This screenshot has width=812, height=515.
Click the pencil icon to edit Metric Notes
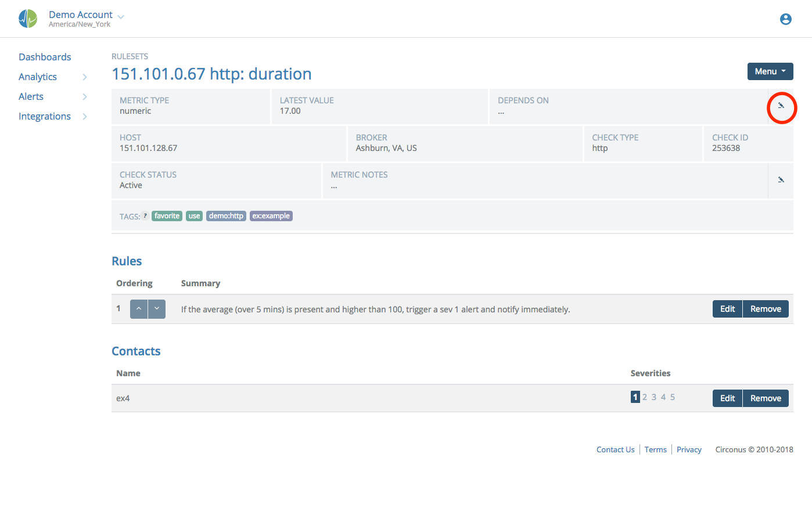tap(781, 180)
